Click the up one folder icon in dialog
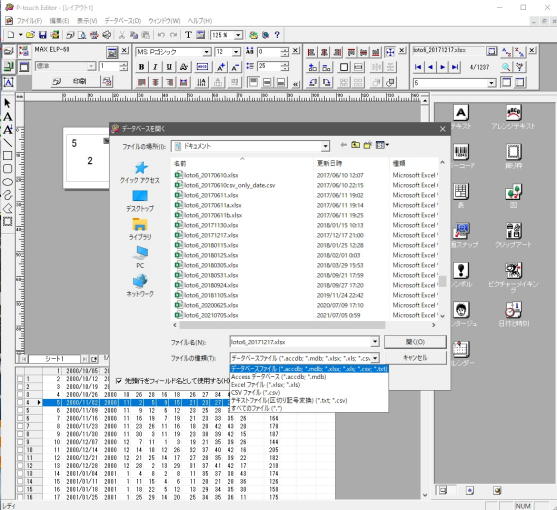Viewport: 557px width, 510px height. tap(355, 145)
